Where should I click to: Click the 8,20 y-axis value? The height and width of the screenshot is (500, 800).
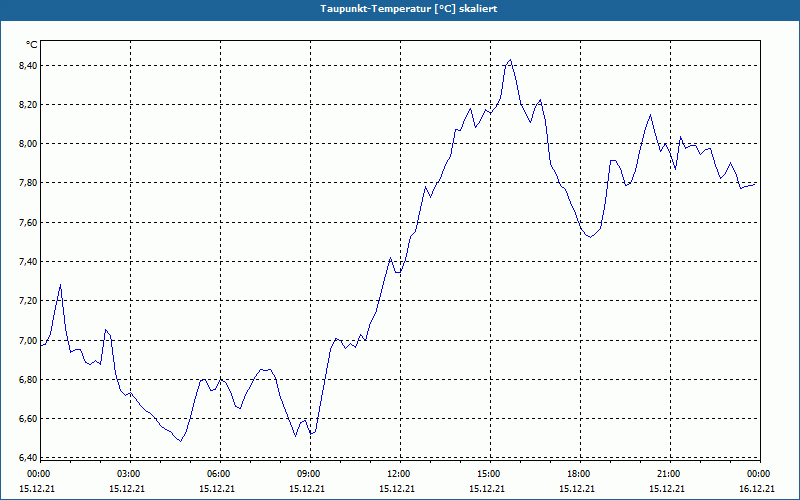click(x=28, y=105)
